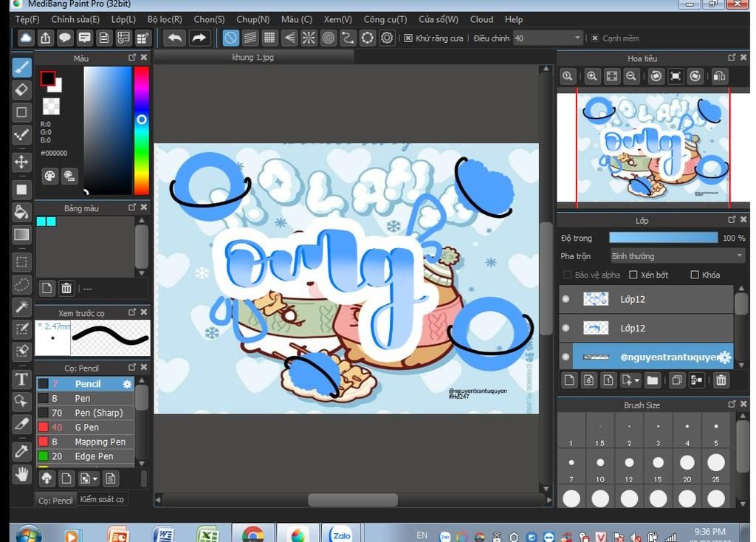756x542 pixels.
Task: Zoom out within the Navigator panel
Action: tap(631, 76)
